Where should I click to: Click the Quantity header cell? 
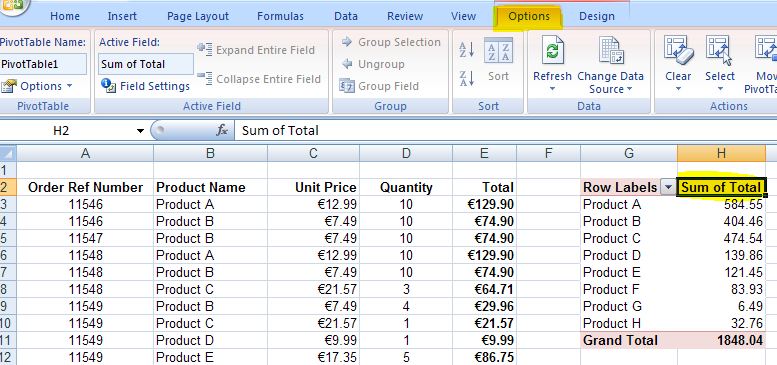coord(406,187)
